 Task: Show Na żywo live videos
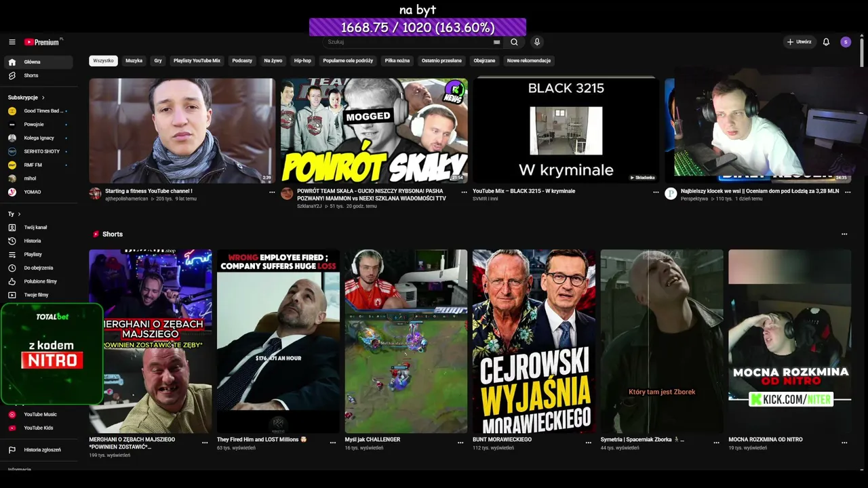tap(273, 61)
